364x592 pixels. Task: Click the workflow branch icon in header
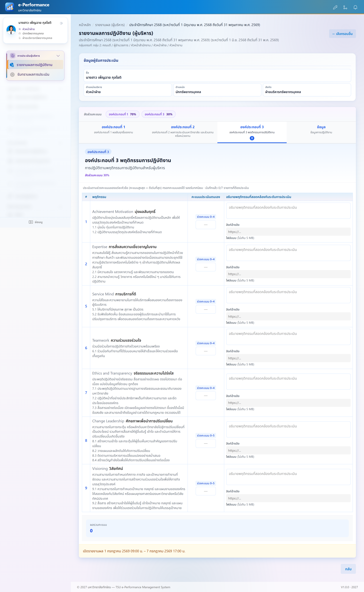click(345, 7)
